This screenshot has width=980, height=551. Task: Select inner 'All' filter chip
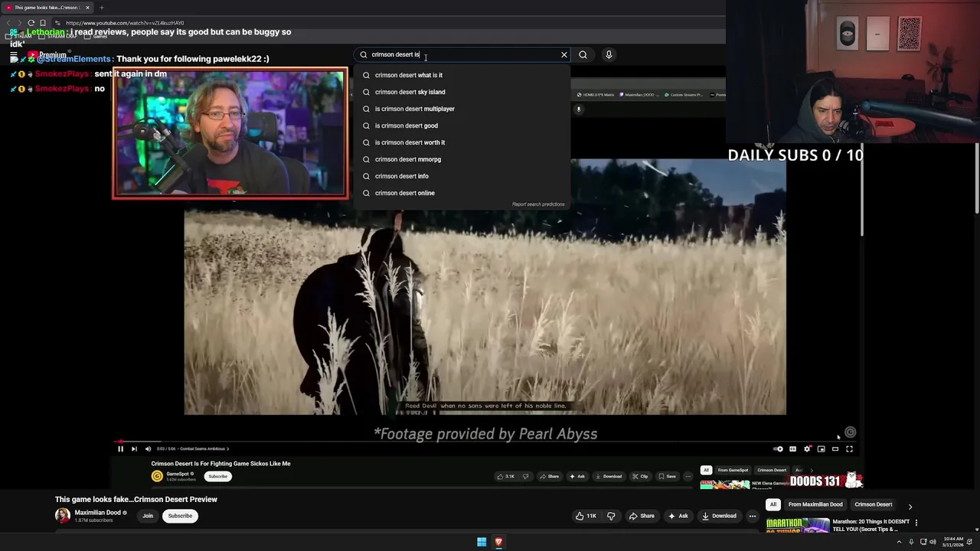[706, 470]
